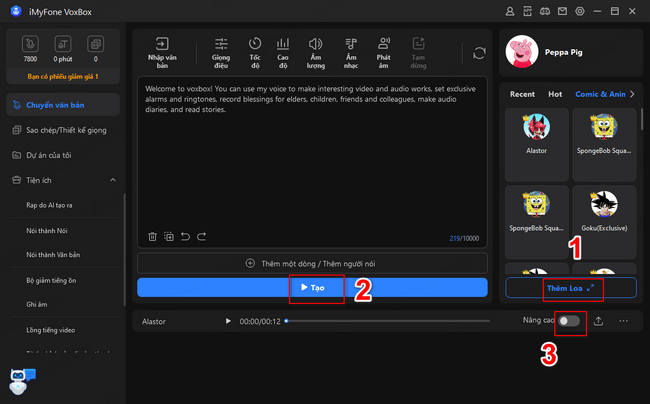Open the Giọng điệu tone settings
The height and width of the screenshot is (404, 650).
pos(221,53)
